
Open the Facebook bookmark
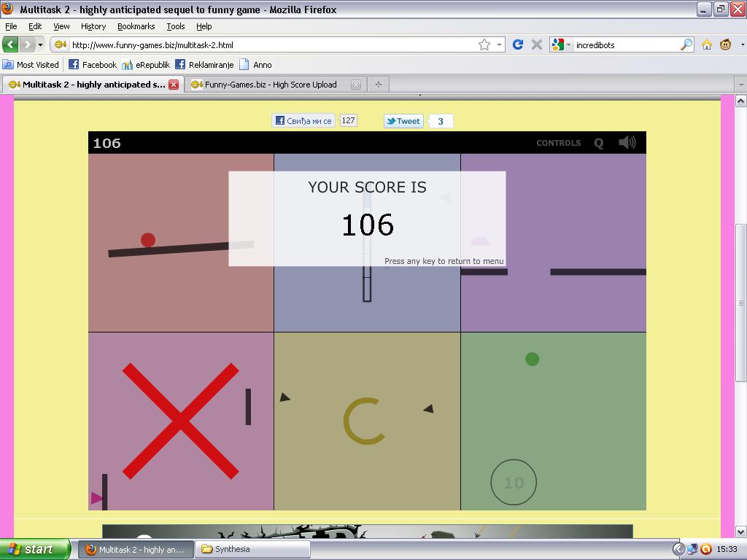93,65
